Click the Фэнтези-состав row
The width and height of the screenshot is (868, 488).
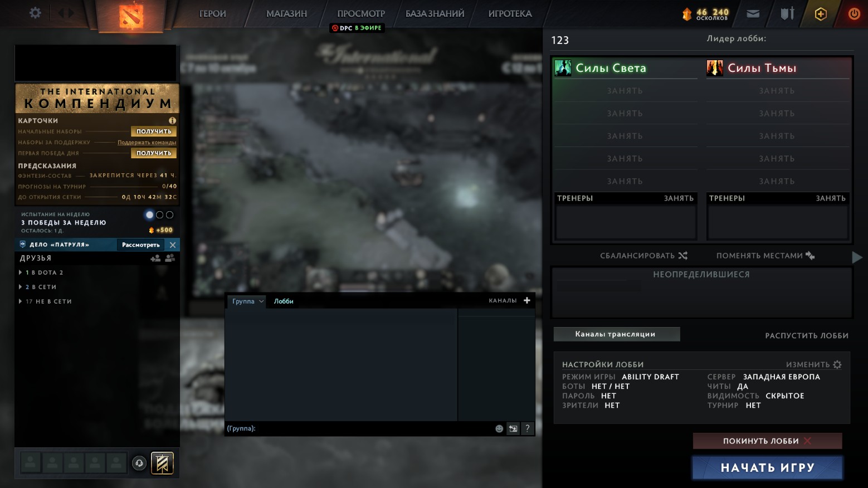[x=97, y=175]
